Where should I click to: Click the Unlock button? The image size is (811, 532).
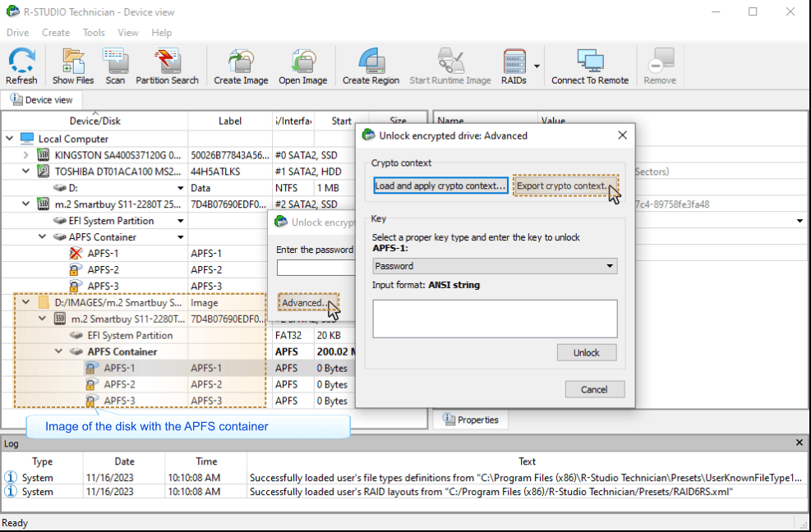[587, 352]
